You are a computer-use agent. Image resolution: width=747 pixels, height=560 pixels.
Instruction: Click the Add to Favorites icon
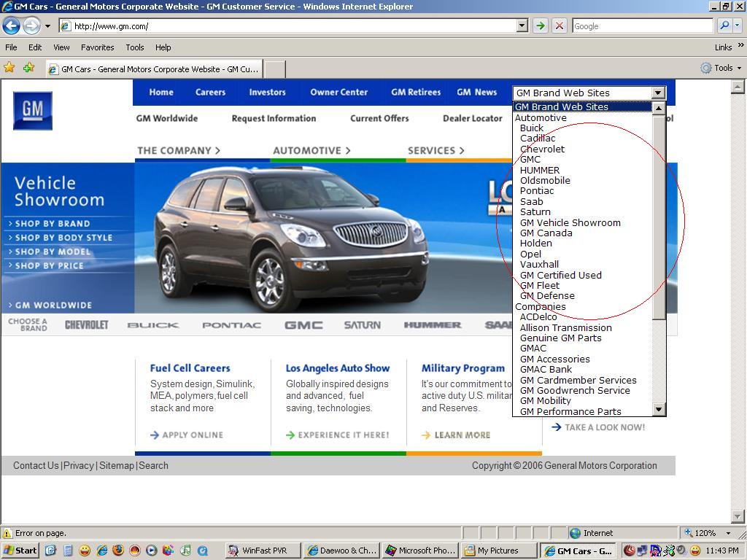28,68
